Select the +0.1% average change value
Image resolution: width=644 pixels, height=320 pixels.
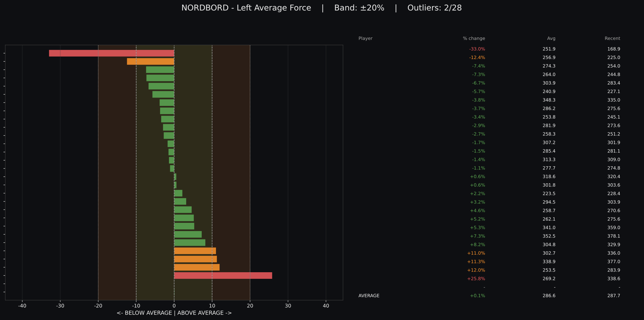(478, 295)
